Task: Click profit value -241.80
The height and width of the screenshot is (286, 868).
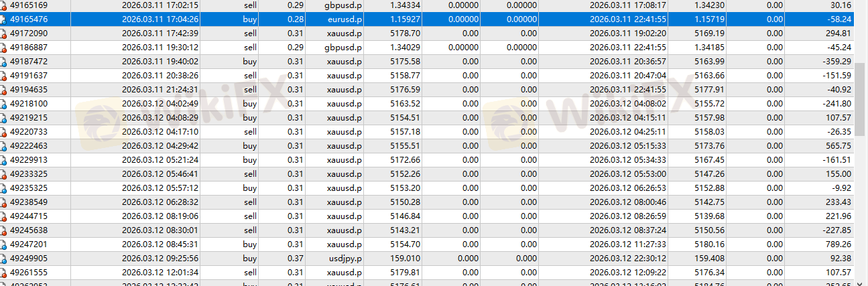Action: pos(836,104)
